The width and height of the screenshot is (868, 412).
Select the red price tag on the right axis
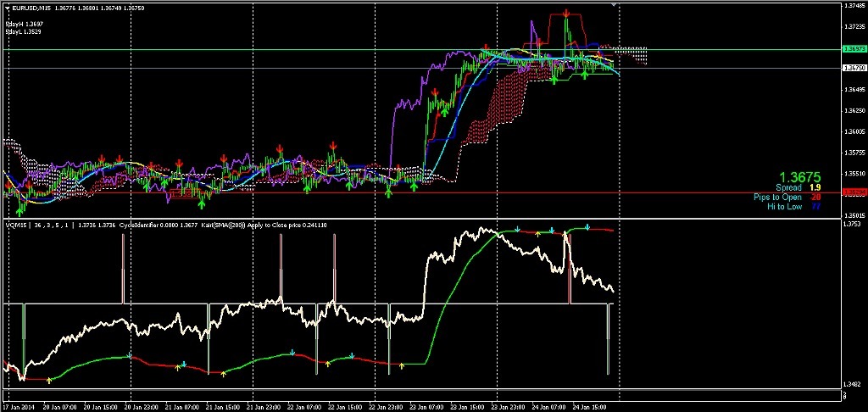854,193
